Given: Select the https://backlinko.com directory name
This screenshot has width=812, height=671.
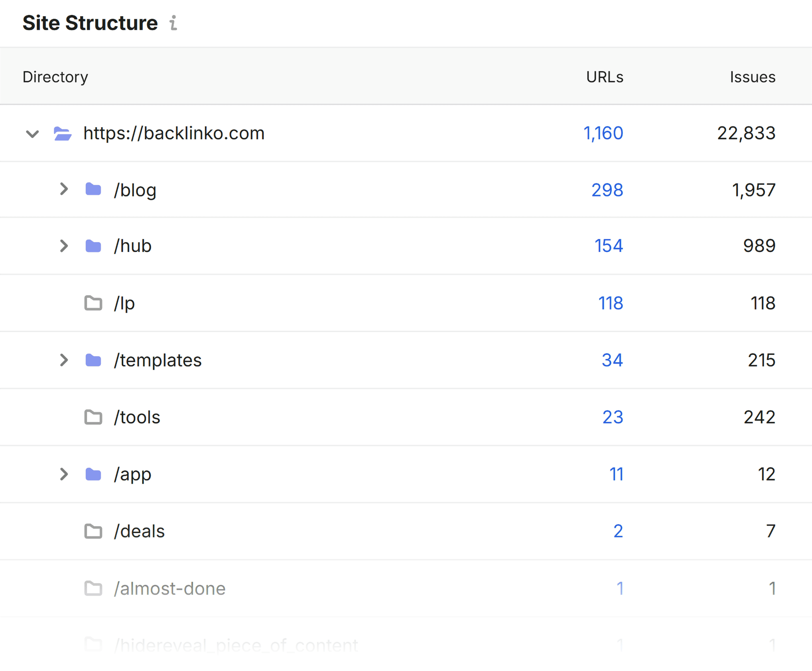Looking at the screenshot, I should pos(174,133).
